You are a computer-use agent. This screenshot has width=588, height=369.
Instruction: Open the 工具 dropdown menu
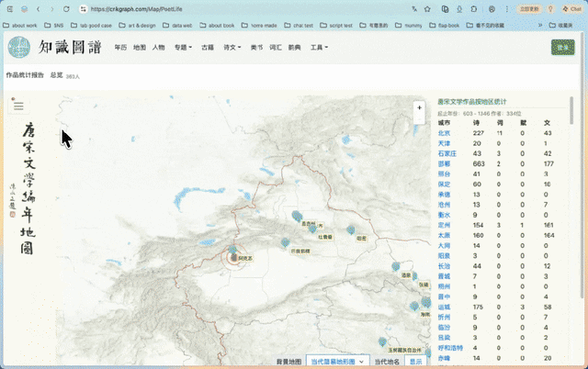[x=319, y=47]
